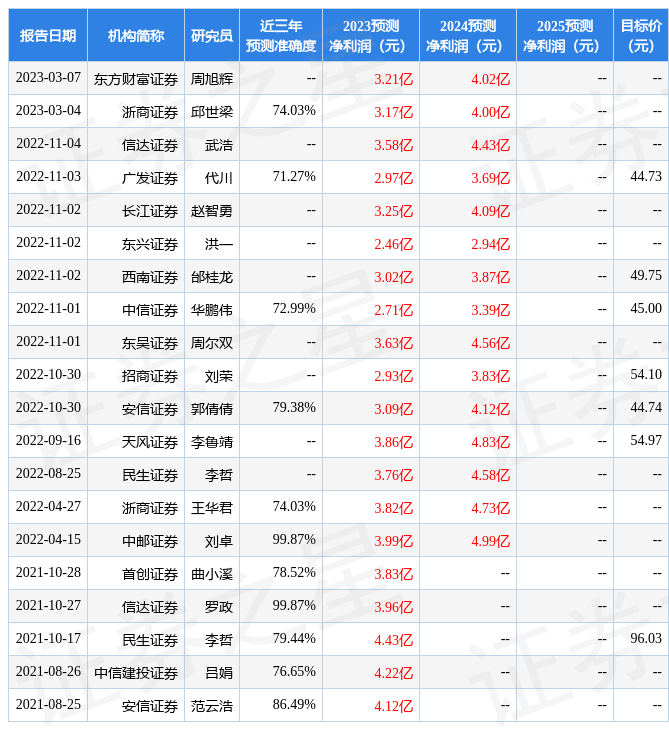Image resolution: width=669 pixels, height=730 pixels.
Task: Sort by the 机构简称 column header
Action: [x=136, y=35]
